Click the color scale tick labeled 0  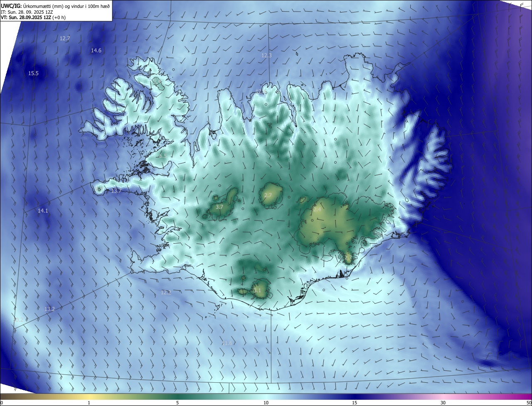[2, 403]
